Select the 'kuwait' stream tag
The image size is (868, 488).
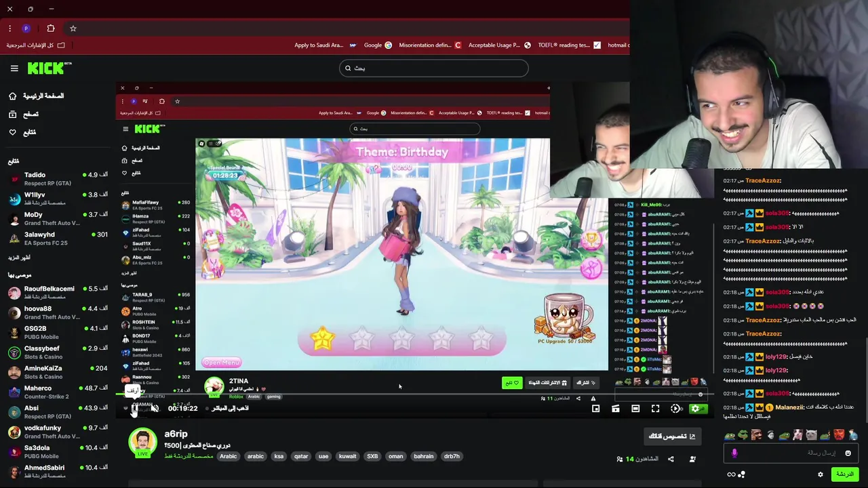347,456
